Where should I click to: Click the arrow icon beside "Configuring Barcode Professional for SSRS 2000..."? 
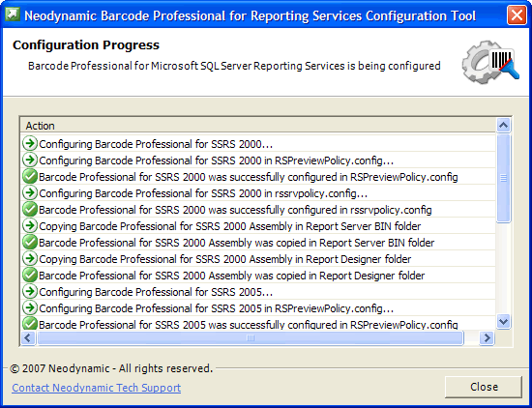[30, 143]
